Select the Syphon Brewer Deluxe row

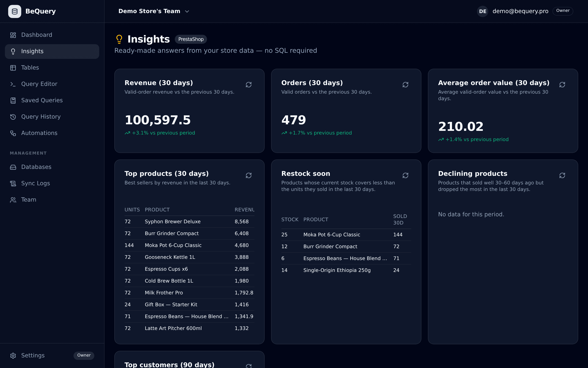pyautogui.click(x=189, y=221)
